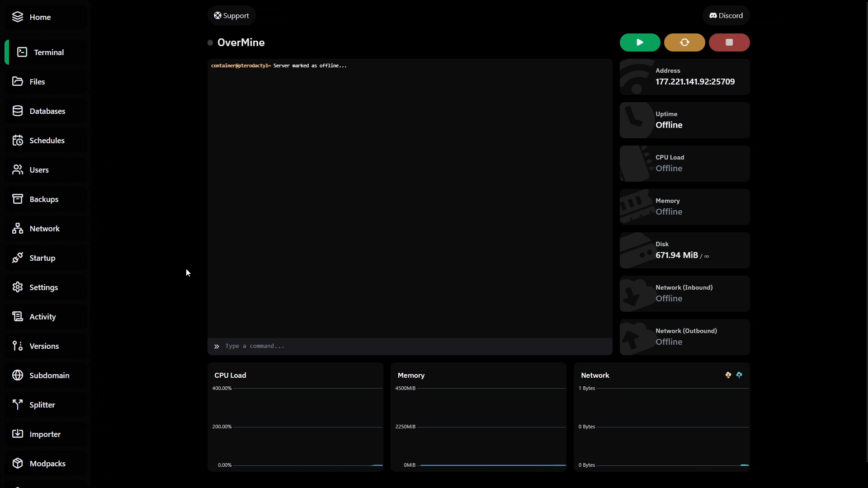Screen dimensions: 868x488
Task: Click the Schedules calendar icon
Action: click(18, 141)
